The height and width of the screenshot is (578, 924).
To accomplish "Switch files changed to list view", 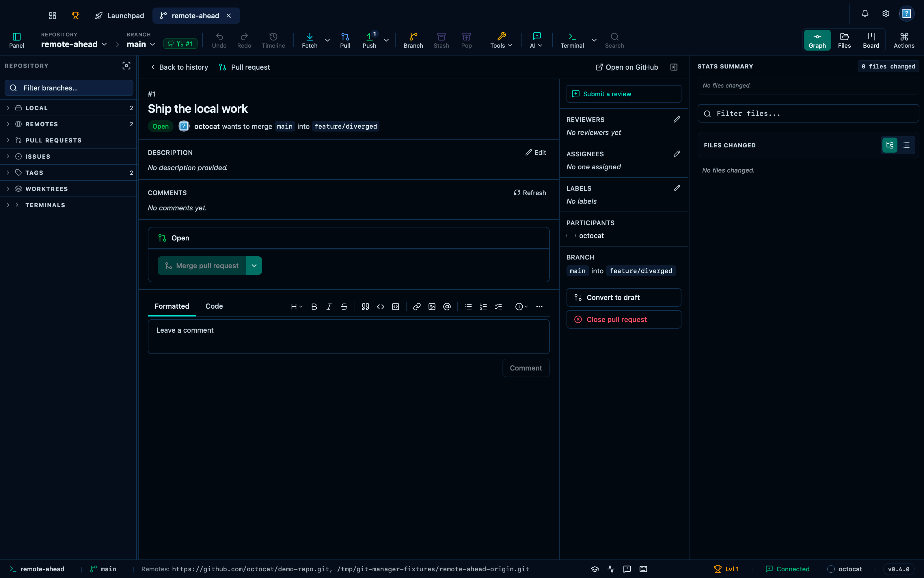I will [906, 145].
